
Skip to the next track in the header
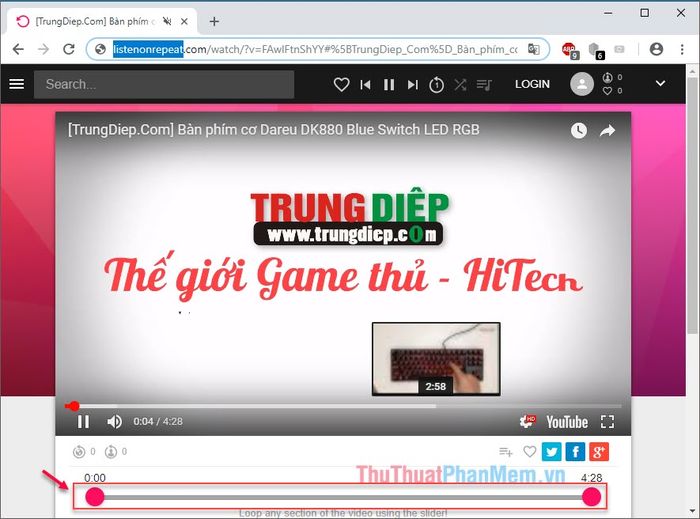[x=412, y=84]
